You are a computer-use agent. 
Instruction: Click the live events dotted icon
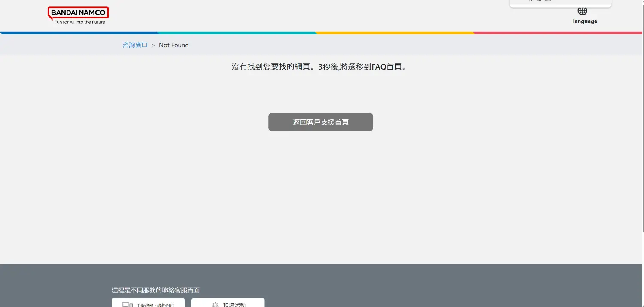point(216,304)
